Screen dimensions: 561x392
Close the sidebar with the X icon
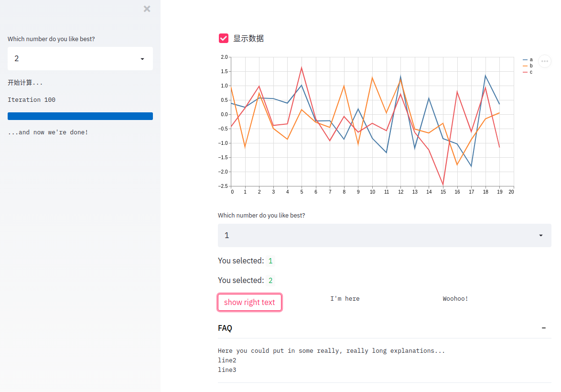click(147, 9)
